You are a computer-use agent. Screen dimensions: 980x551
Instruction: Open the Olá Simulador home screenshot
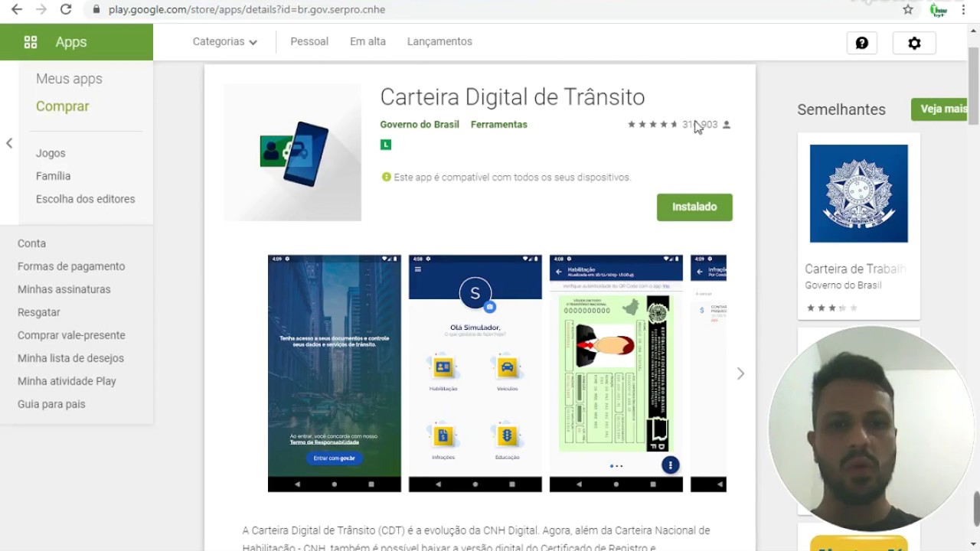475,373
